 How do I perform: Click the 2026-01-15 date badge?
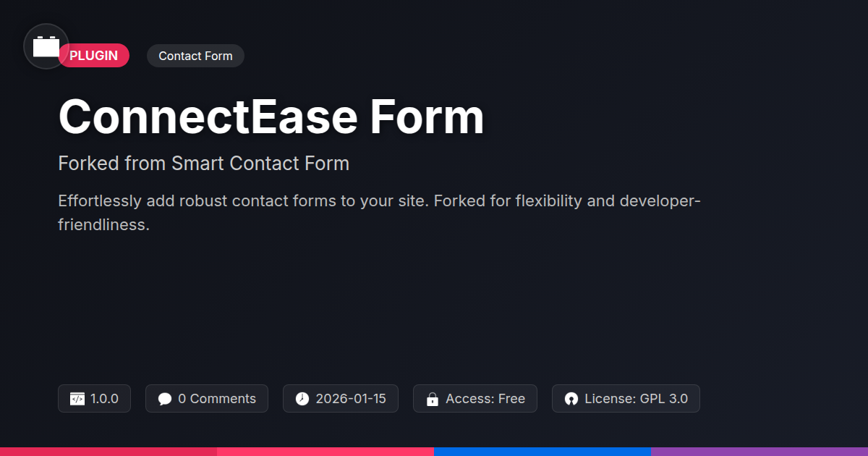click(x=341, y=399)
